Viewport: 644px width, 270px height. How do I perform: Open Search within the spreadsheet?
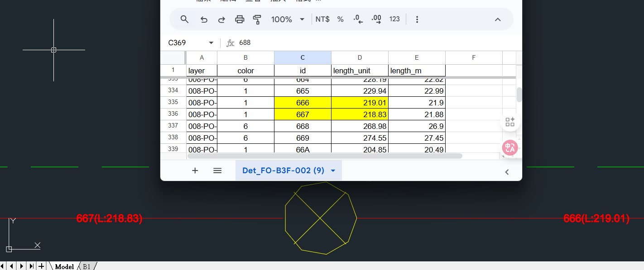tap(184, 19)
